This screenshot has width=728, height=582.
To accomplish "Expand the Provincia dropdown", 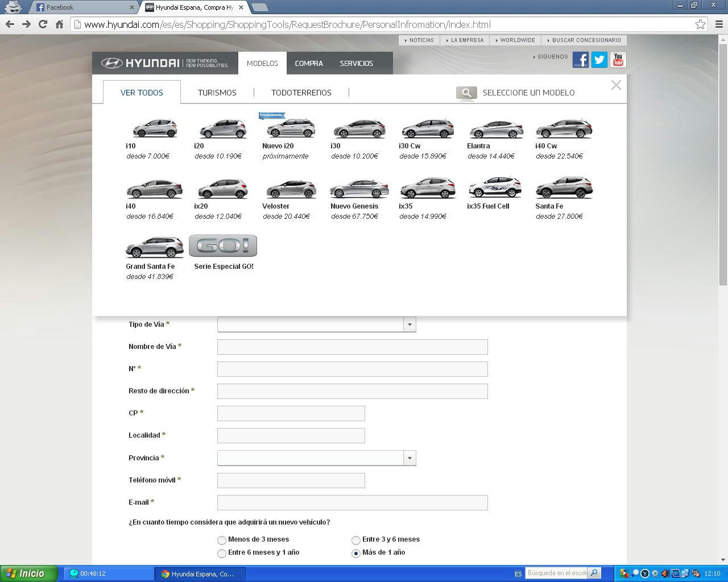I will (x=409, y=458).
